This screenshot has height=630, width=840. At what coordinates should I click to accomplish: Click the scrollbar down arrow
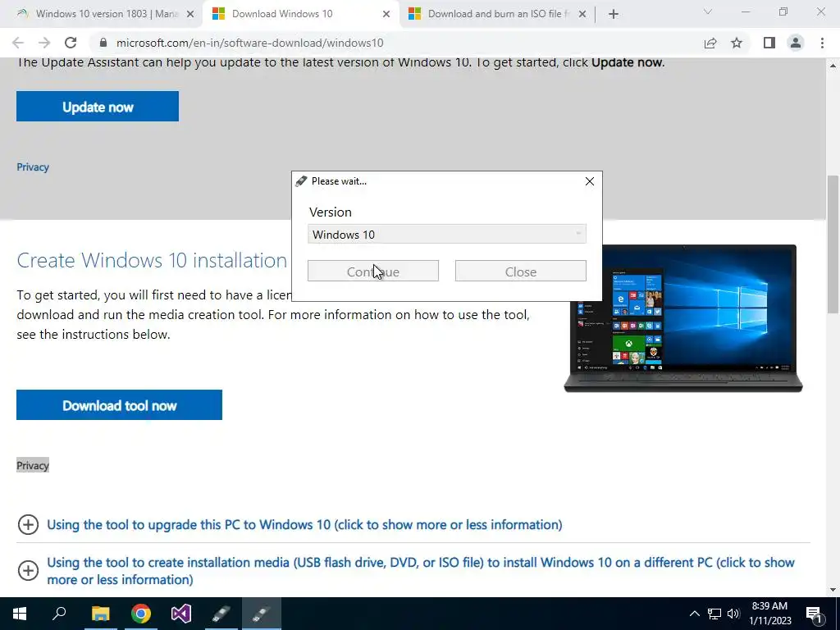[833, 590]
